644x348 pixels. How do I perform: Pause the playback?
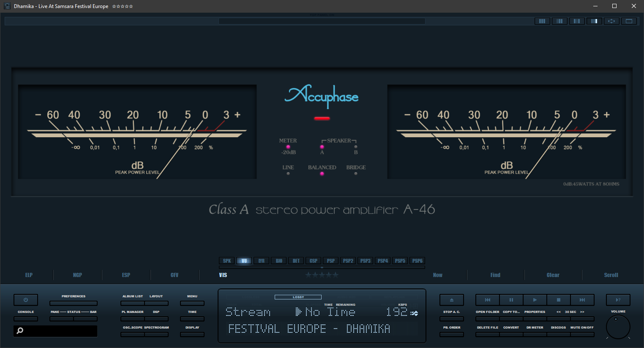click(x=511, y=300)
